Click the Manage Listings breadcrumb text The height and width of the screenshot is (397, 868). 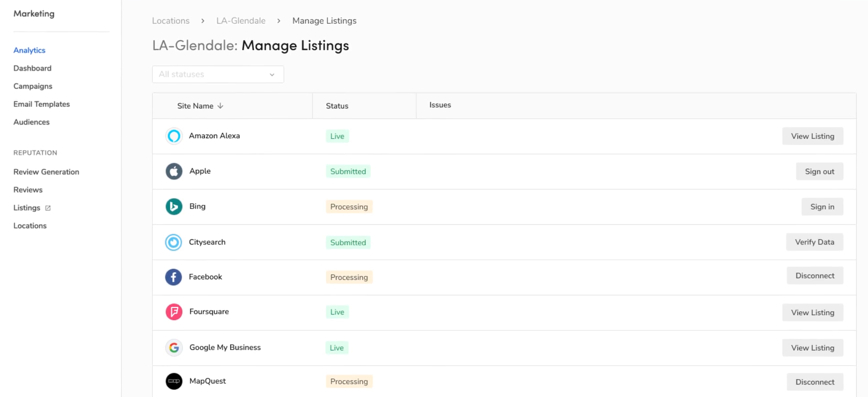click(x=324, y=21)
